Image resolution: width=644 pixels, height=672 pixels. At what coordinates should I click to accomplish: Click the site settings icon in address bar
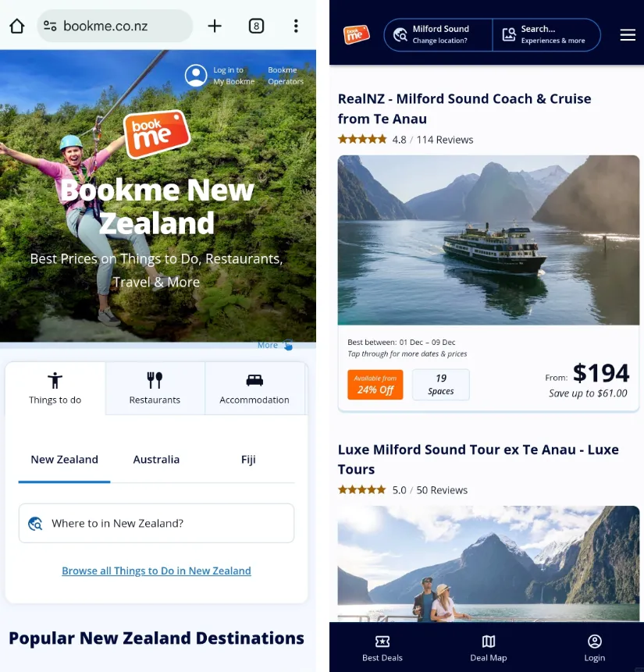(50, 26)
